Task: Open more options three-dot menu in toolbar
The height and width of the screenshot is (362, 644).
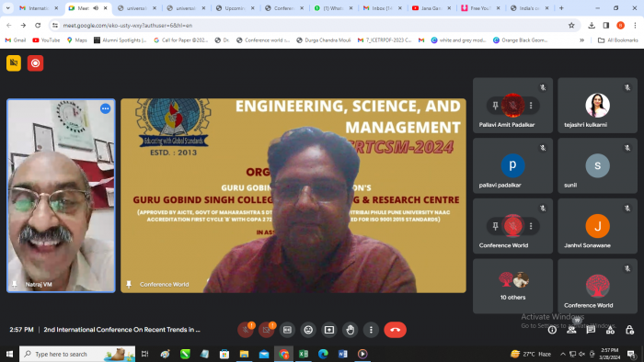Action: [x=371, y=330]
